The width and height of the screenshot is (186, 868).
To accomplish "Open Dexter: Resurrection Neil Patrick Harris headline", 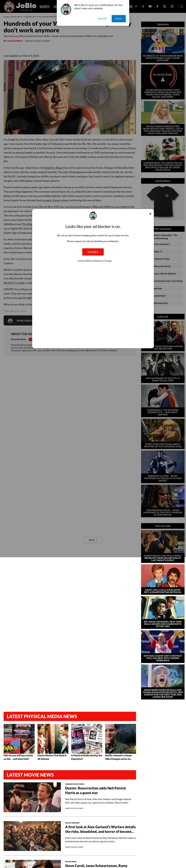I will (95, 790).
